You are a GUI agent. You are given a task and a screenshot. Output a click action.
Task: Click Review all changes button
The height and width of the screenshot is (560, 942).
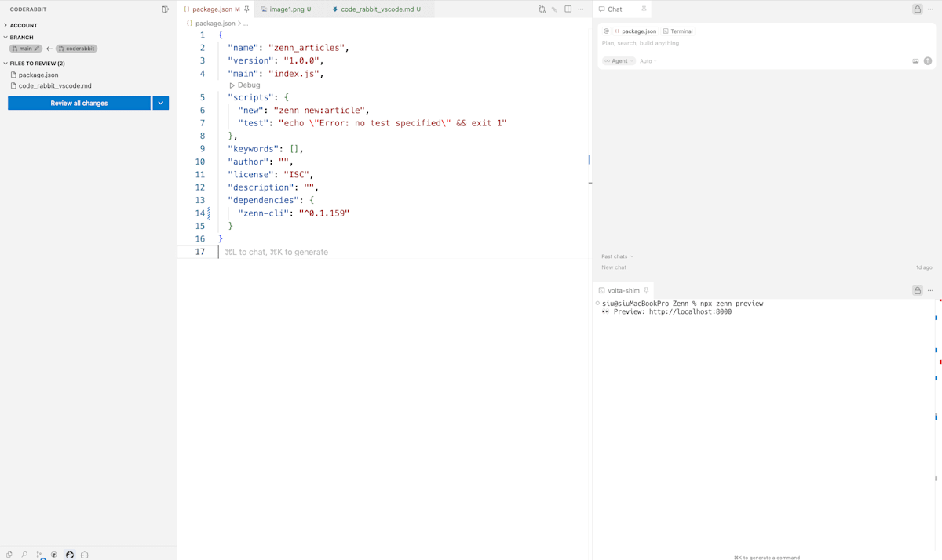(79, 103)
